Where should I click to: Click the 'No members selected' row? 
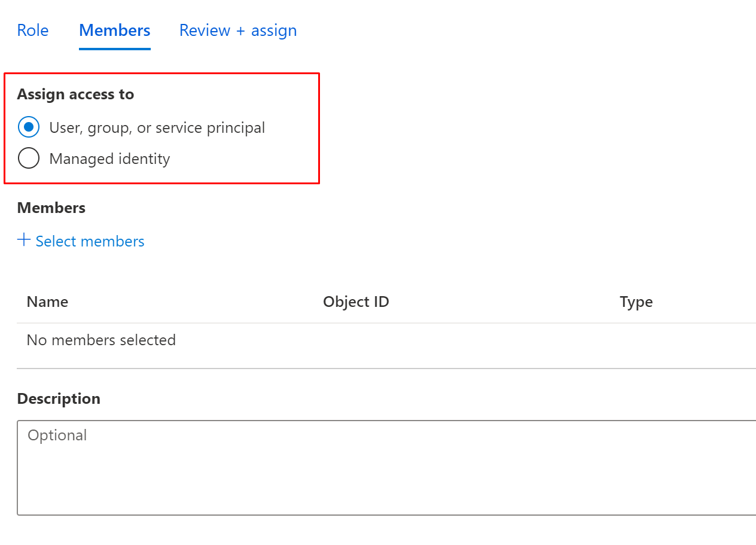coord(101,340)
